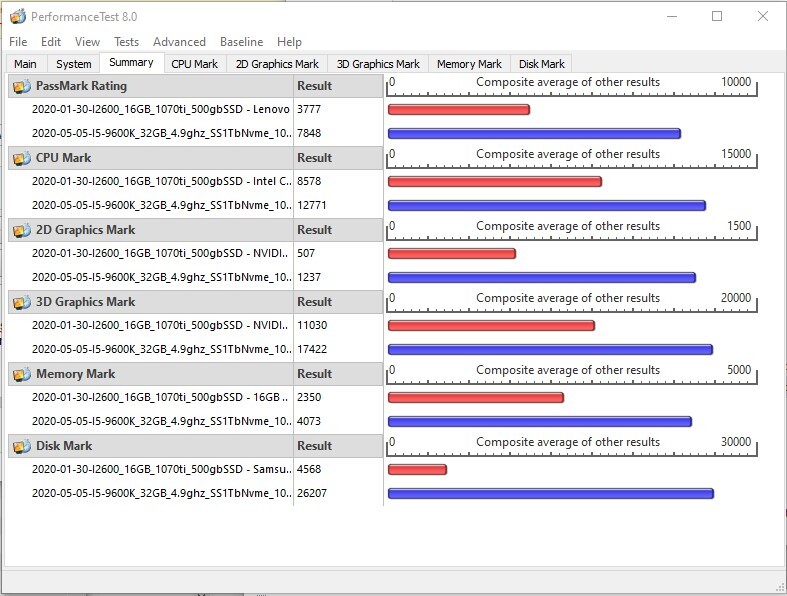The height and width of the screenshot is (596, 787).
Task: Maximize the PerformanceTest 8.0 window
Action: (717, 16)
